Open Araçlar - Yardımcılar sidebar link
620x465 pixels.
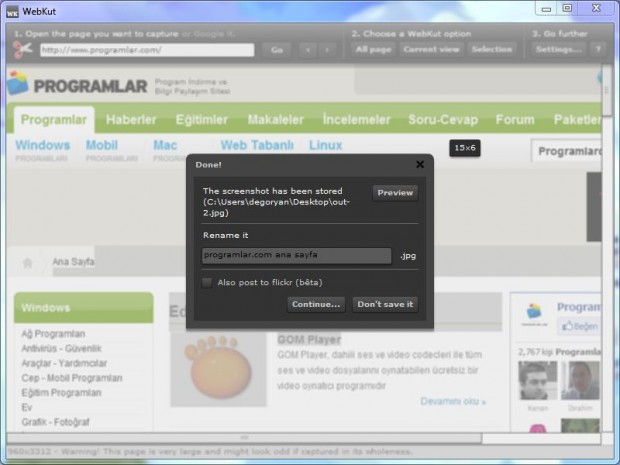[x=64, y=363]
